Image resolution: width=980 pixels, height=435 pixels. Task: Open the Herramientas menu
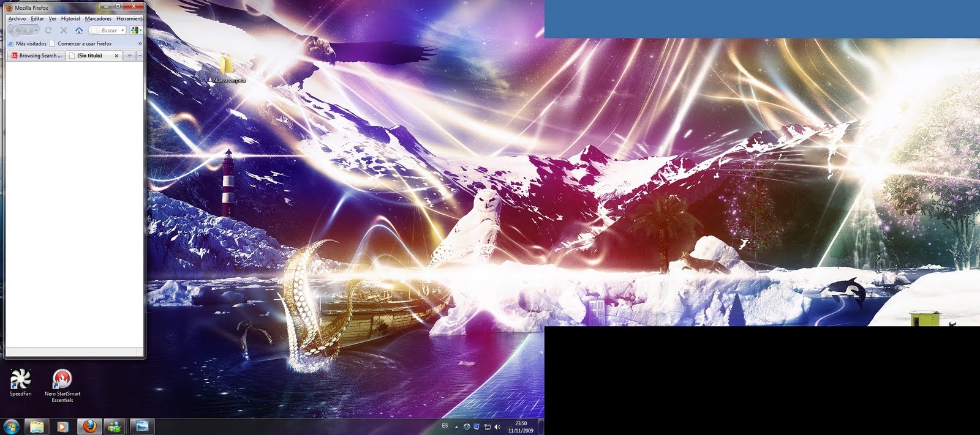[x=130, y=19]
